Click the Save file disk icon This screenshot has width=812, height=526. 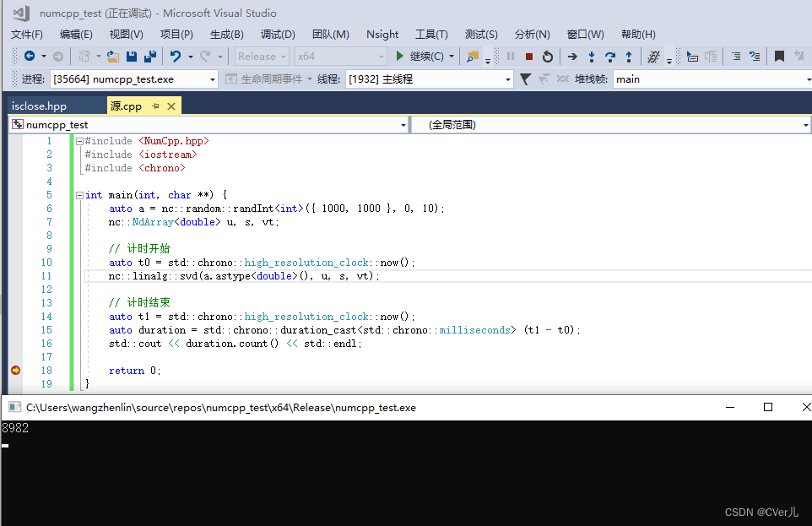[x=132, y=56]
